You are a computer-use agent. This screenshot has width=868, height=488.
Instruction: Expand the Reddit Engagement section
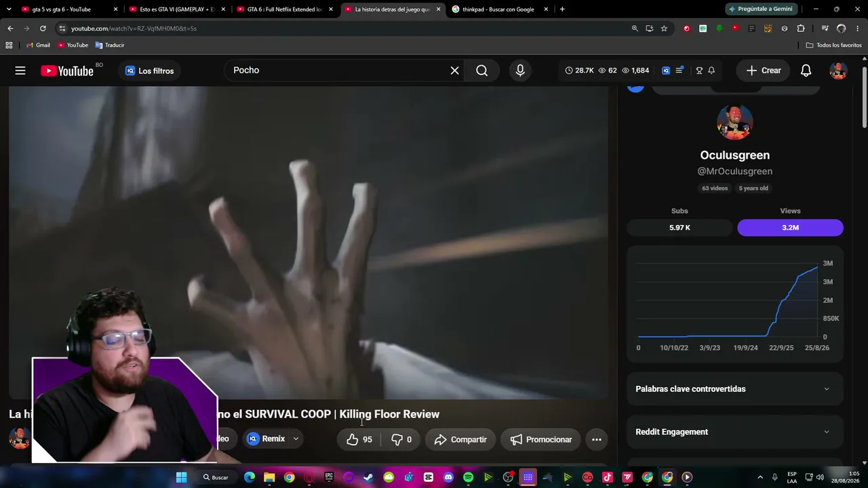735,432
